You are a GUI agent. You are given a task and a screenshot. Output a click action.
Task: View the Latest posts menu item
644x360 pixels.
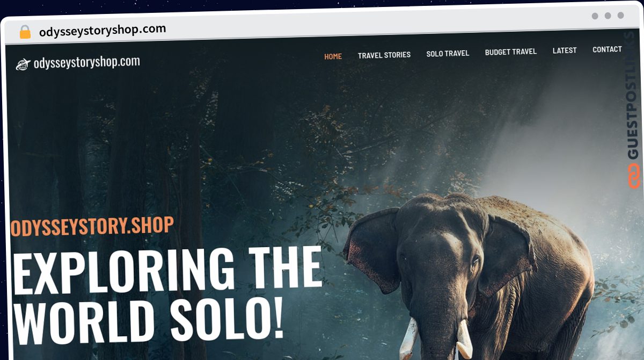click(x=565, y=51)
